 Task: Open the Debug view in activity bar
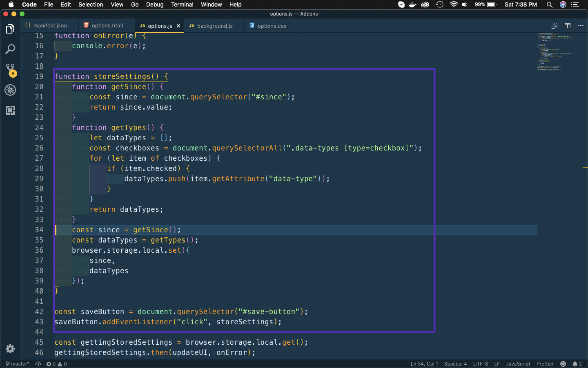10,90
